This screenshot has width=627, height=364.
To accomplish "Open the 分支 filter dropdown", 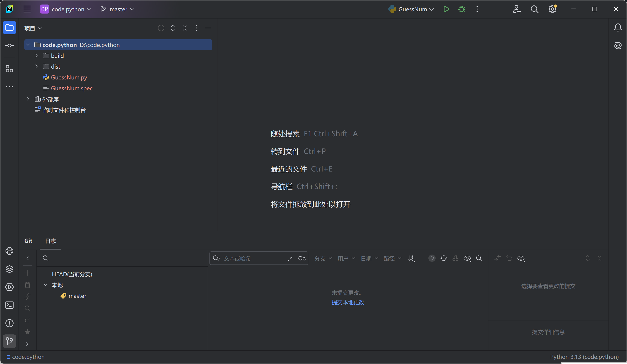I will [323, 258].
